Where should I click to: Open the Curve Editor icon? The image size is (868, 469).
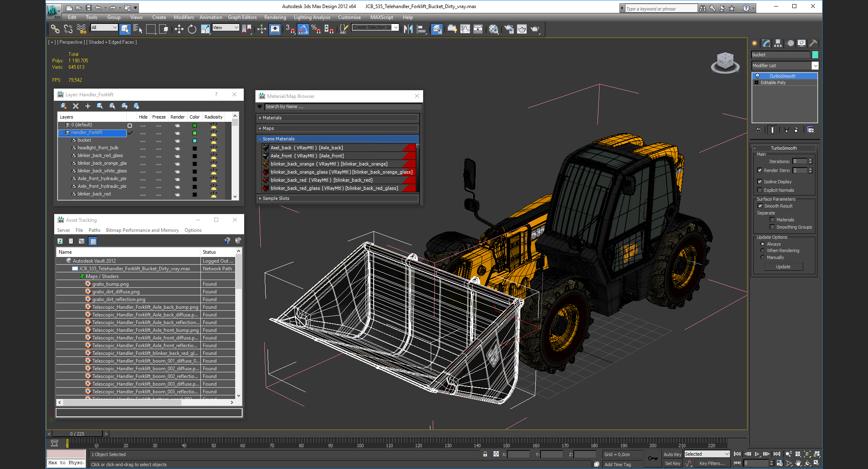(465, 29)
